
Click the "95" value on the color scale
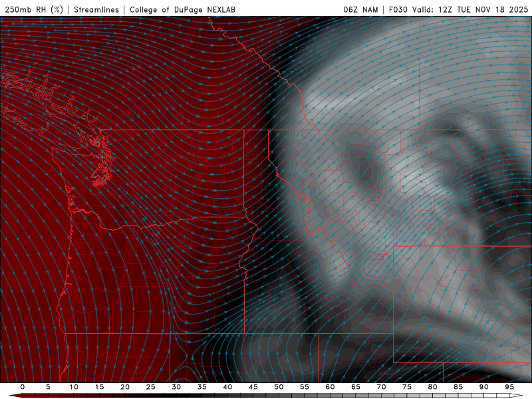coord(509,387)
